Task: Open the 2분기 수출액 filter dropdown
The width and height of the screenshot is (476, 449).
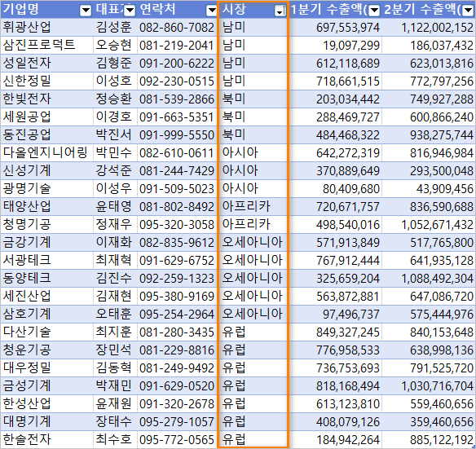Action: tap(468, 11)
